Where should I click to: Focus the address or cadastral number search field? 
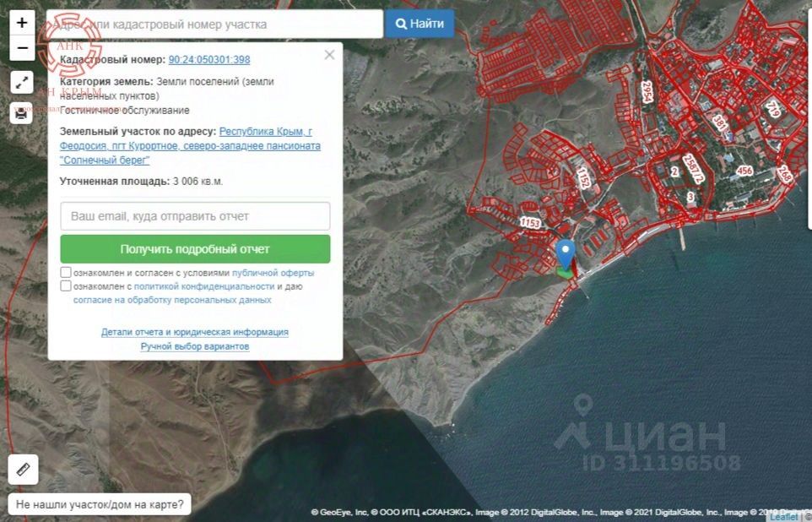[x=214, y=24]
